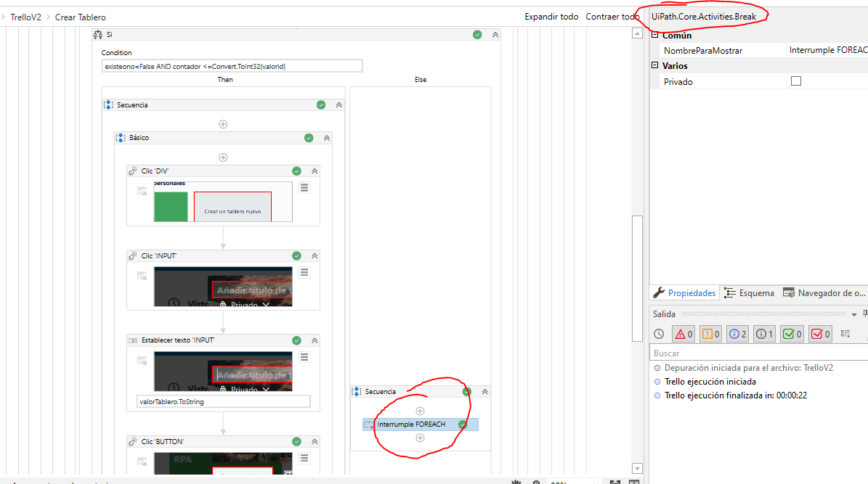This screenshot has width=868, height=484.
Task: Select log line 'Trello ejecución iniciada'
Action: pos(710,382)
